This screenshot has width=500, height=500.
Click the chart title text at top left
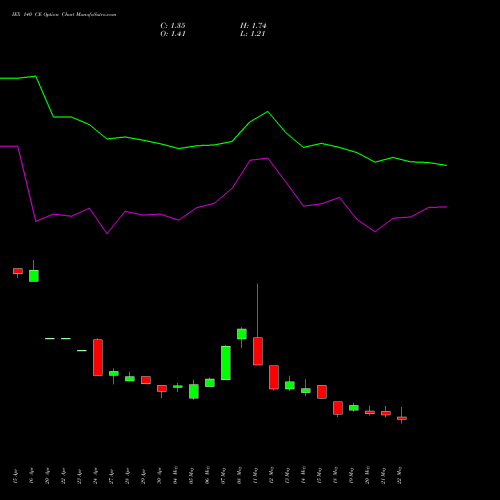(64, 15)
